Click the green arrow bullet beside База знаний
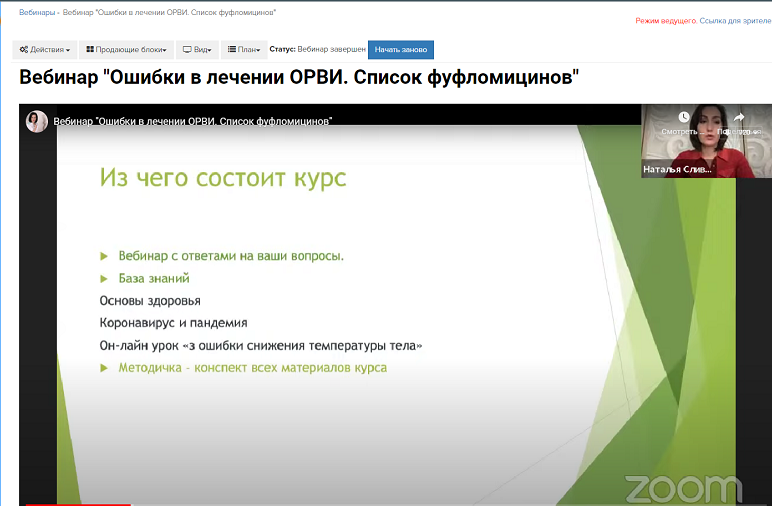Screen dimensions: 772x506 pos(105,279)
